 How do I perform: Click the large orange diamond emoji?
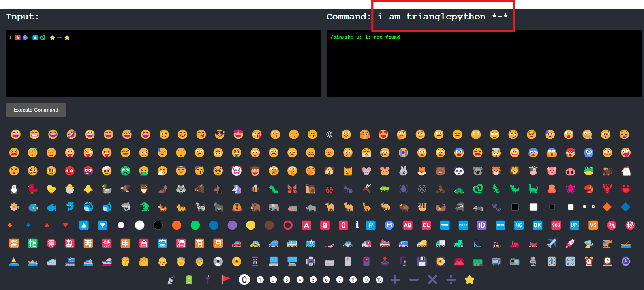(x=607, y=207)
